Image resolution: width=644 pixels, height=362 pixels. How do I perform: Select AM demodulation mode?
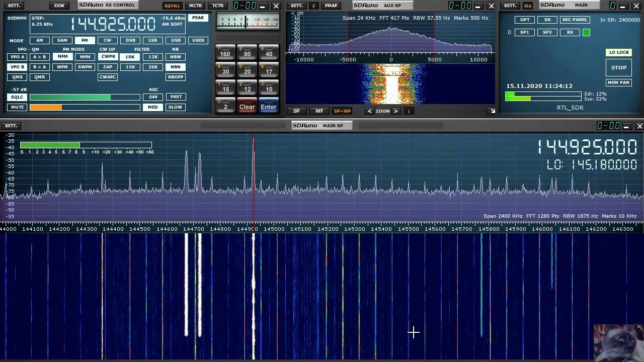pos(39,40)
